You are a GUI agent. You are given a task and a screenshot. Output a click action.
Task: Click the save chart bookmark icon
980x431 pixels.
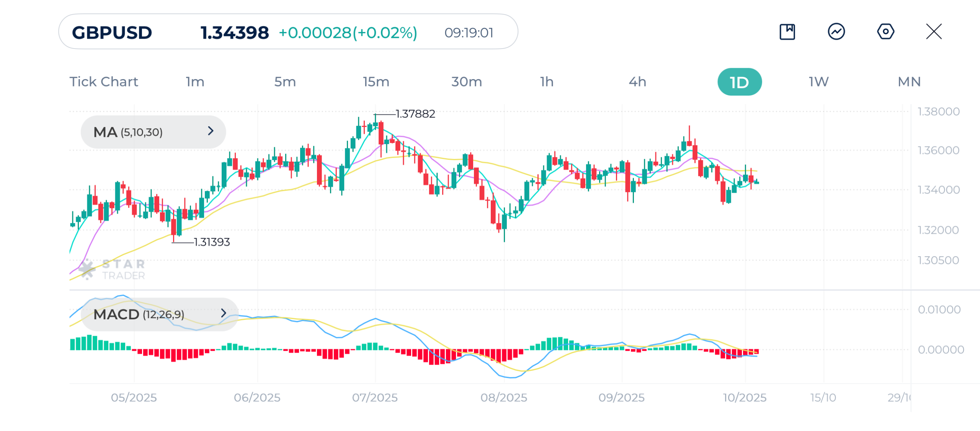[787, 32]
